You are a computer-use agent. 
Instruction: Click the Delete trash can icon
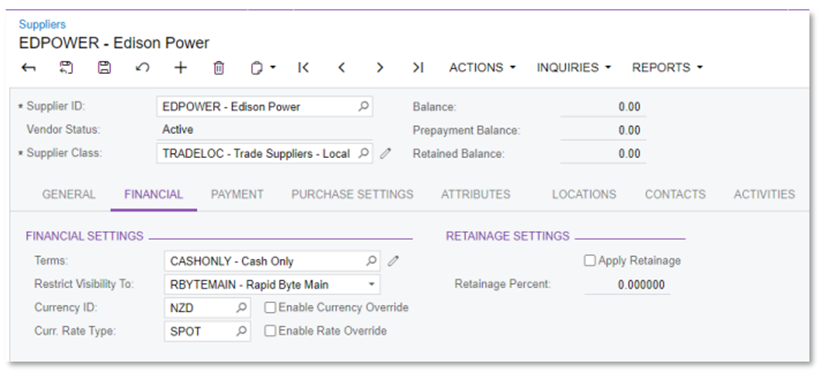(x=219, y=68)
